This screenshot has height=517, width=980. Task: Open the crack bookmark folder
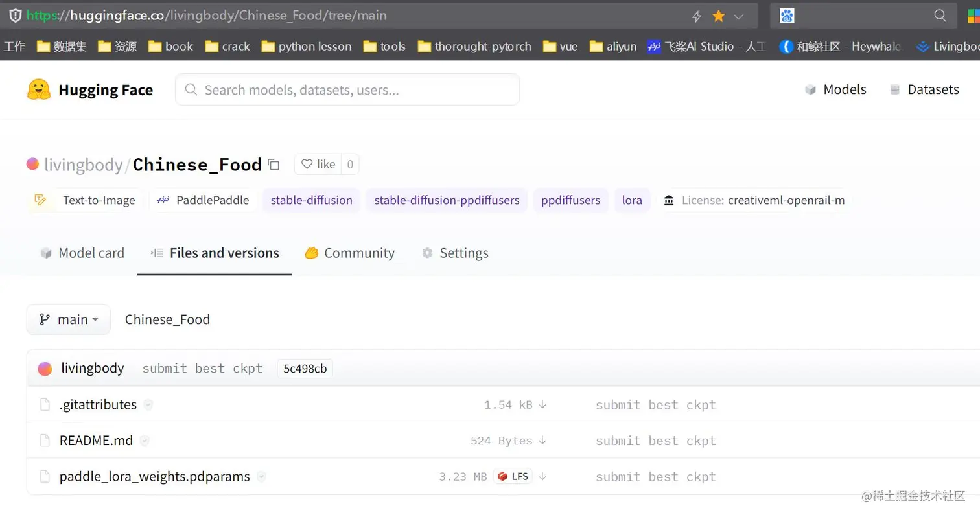pos(227,46)
